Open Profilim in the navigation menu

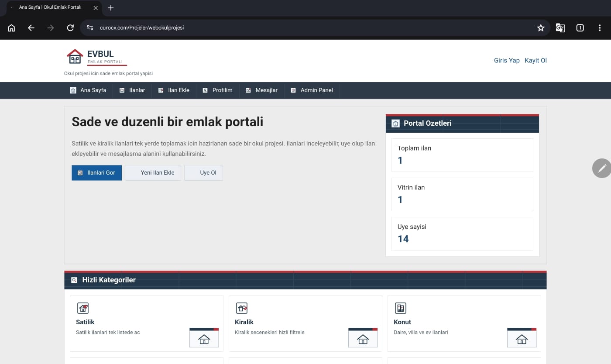217,90
